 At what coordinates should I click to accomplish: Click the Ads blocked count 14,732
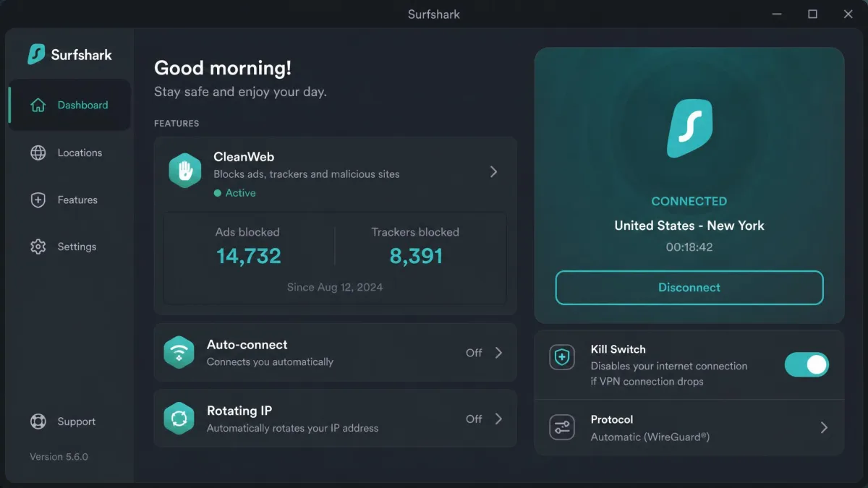tap(248, 256)
